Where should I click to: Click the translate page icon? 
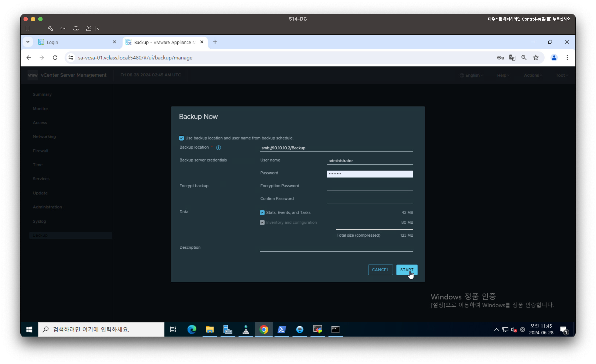point(512,58)
